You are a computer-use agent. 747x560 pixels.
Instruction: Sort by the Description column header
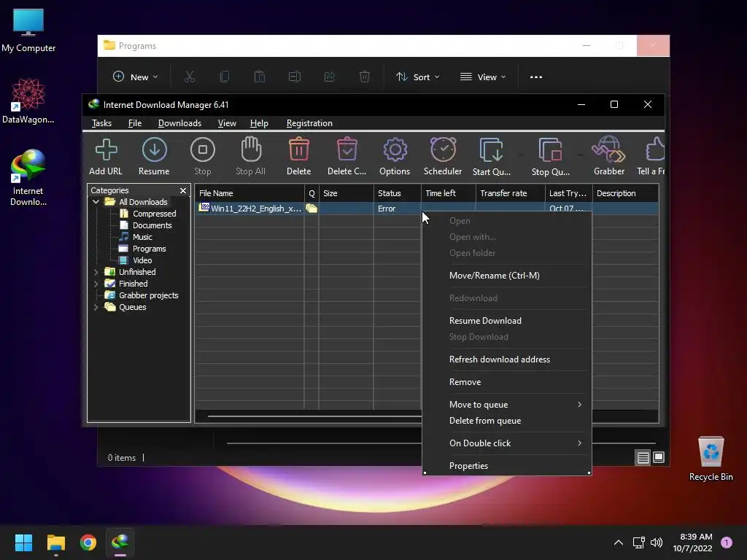click(x=625, y=193)
